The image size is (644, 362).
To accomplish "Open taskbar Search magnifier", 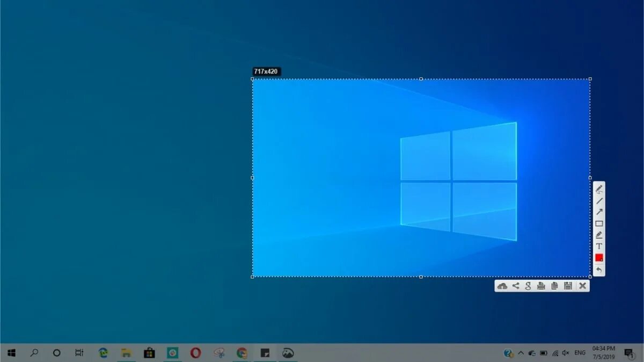I will (34, 353).
